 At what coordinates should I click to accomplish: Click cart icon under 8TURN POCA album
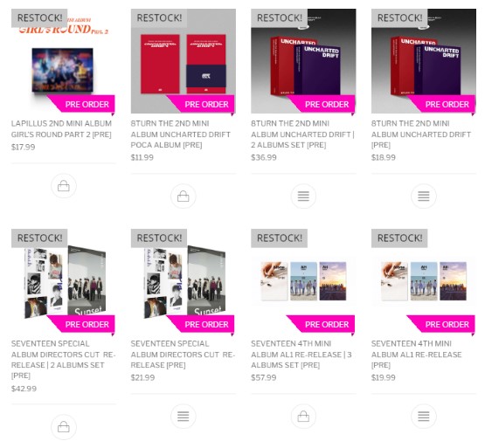pyautogui.click(x=184, y=196)
